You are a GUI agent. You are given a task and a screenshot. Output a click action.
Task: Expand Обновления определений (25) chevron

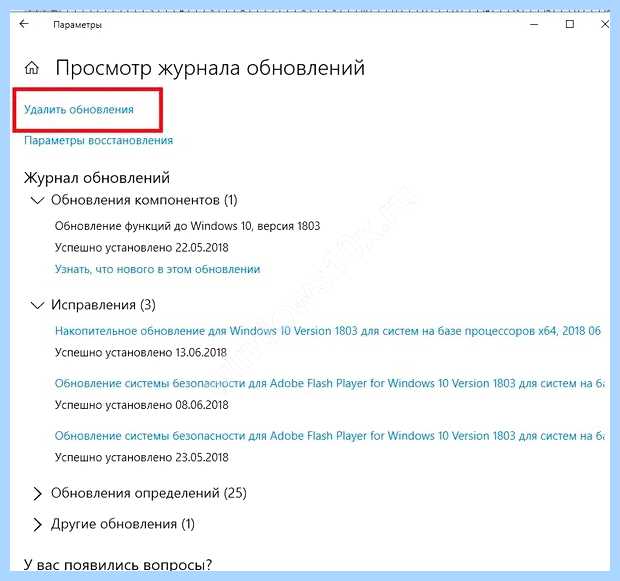pos(37,494)
